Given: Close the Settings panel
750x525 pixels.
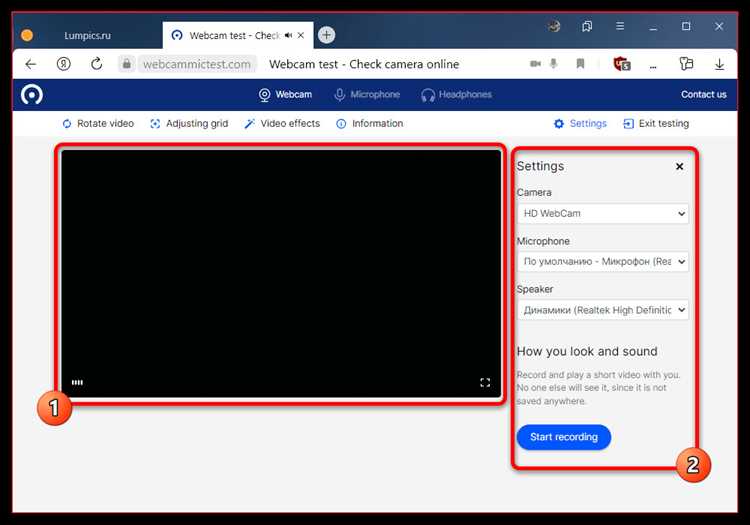Looking at the screenshot, I should [x=679, y=166].
